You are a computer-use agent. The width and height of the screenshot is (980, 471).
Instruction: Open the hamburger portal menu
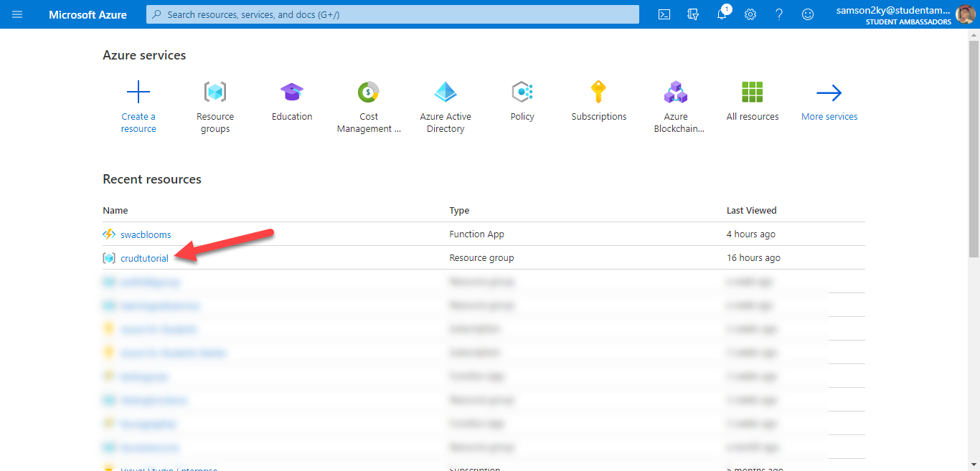click(x=17, y=14)
